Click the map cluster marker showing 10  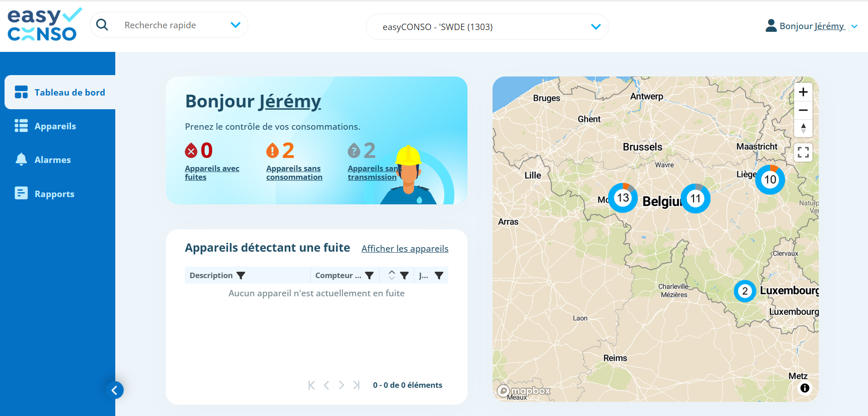coord(770,180)
